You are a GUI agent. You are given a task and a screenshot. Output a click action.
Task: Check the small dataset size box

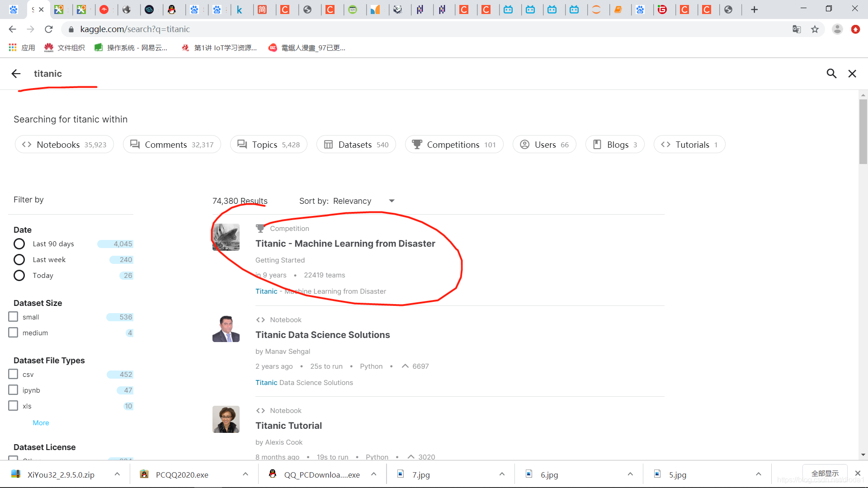coord(13,317)
